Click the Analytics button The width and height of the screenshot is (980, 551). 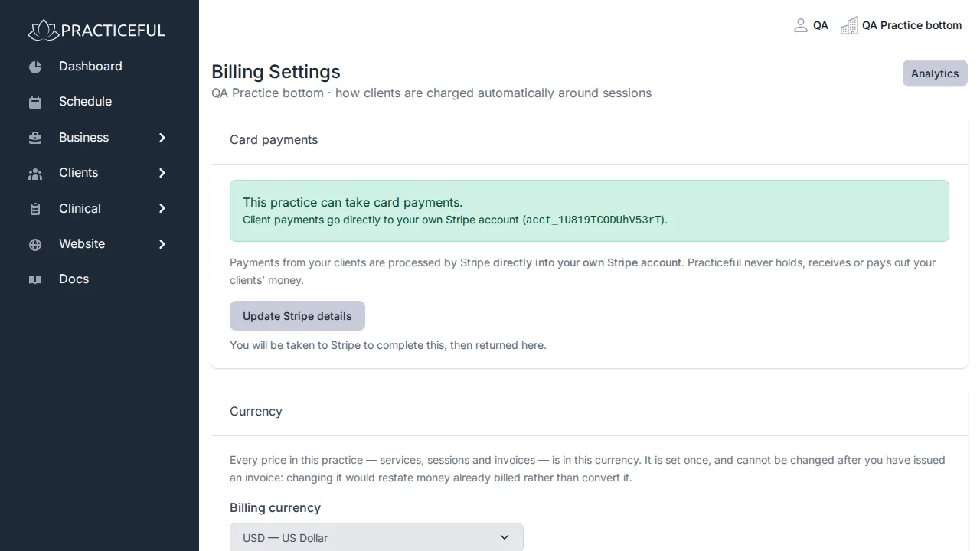(935, 73)
